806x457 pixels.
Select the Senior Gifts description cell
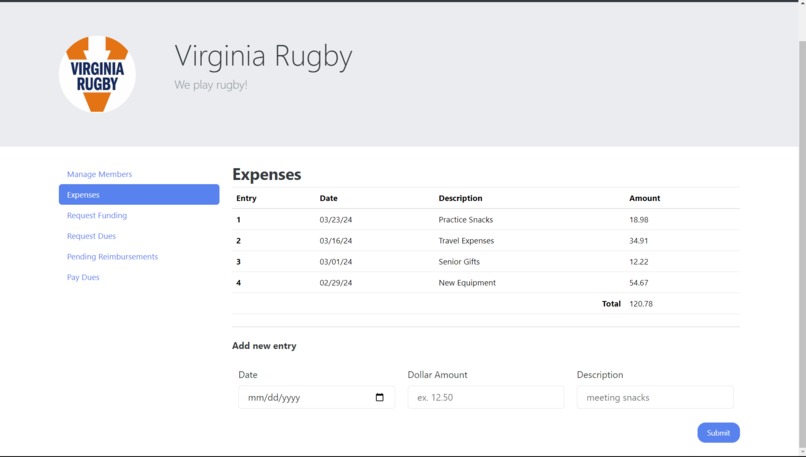[x=459, y=262]
